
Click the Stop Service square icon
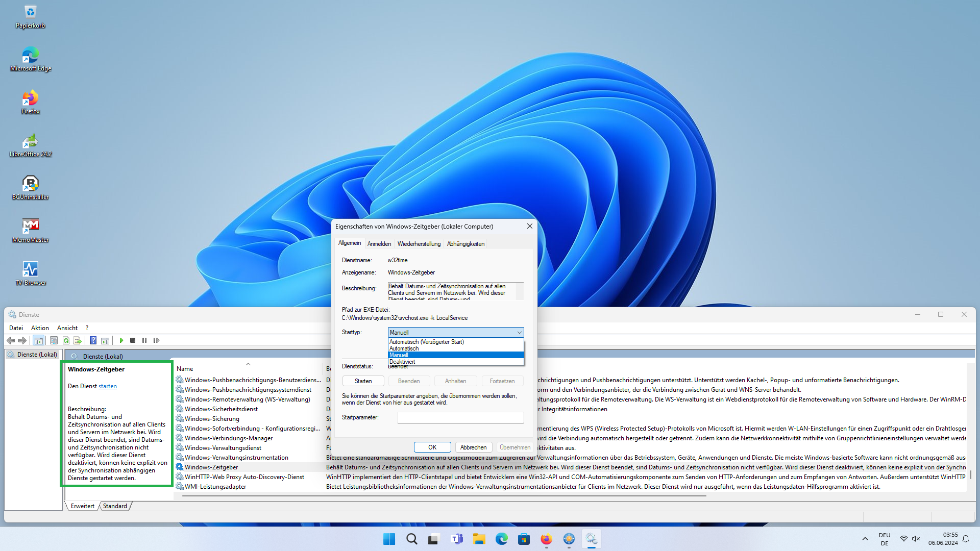click(133, 340)
